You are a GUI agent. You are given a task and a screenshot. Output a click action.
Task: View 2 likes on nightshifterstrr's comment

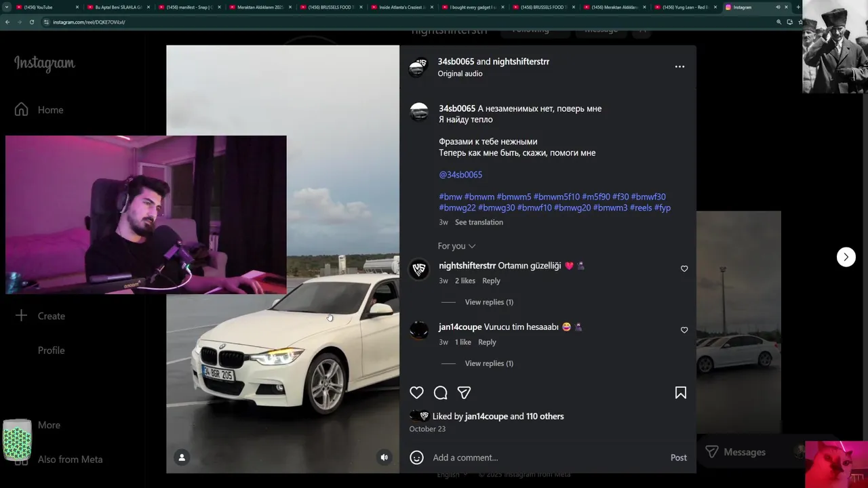tap(465, 281)
